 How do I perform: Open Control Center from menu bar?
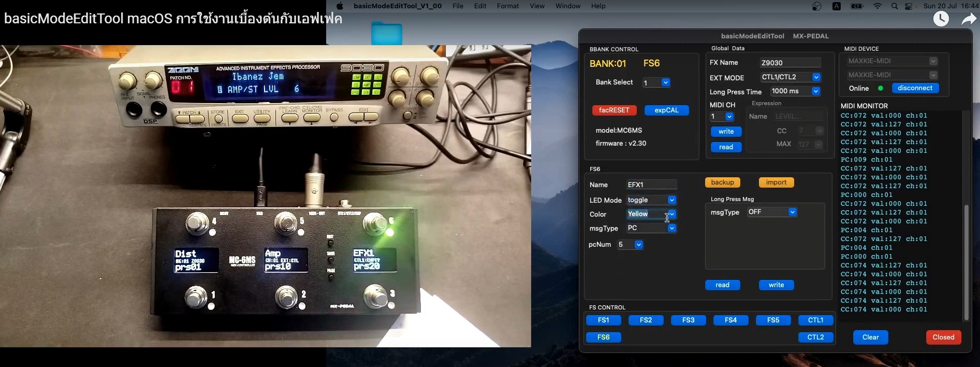pyautogui.click(x=910, y=6)
